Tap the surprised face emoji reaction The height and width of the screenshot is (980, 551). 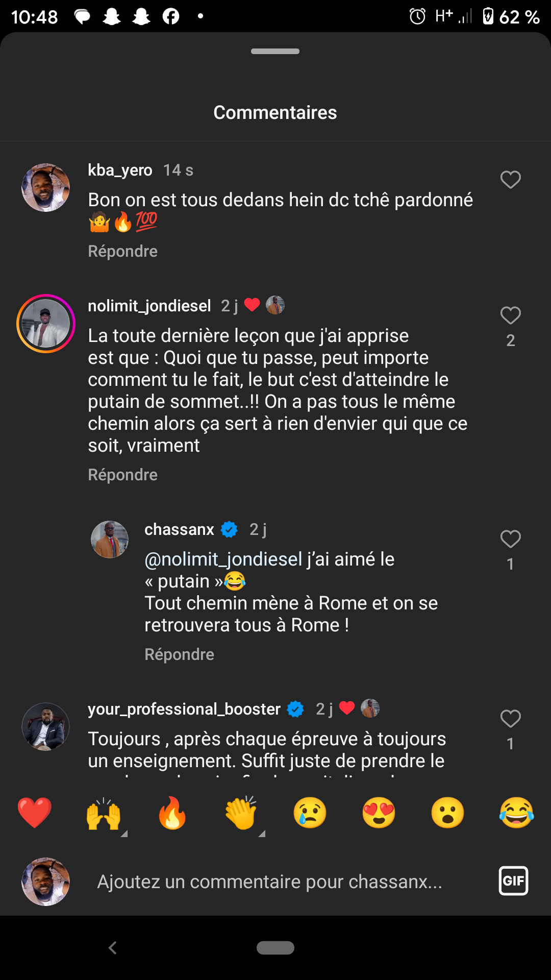tap(448, 813)
